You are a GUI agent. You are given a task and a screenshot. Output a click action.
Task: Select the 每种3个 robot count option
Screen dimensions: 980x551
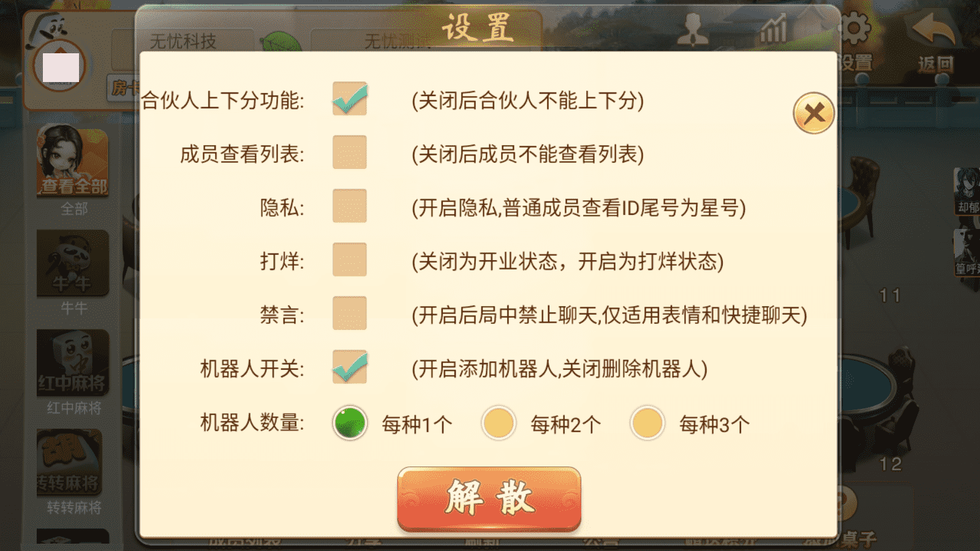tap(647, 423)
